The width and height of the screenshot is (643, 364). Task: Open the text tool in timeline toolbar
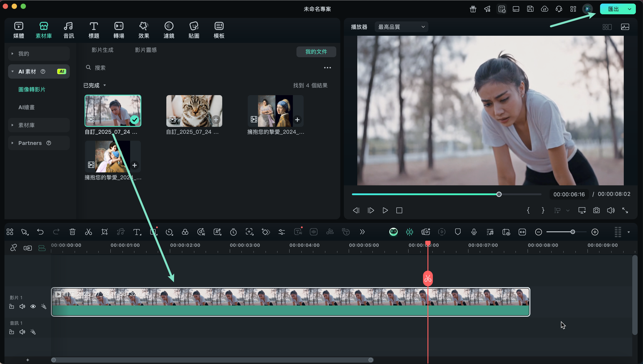point(137,232)
